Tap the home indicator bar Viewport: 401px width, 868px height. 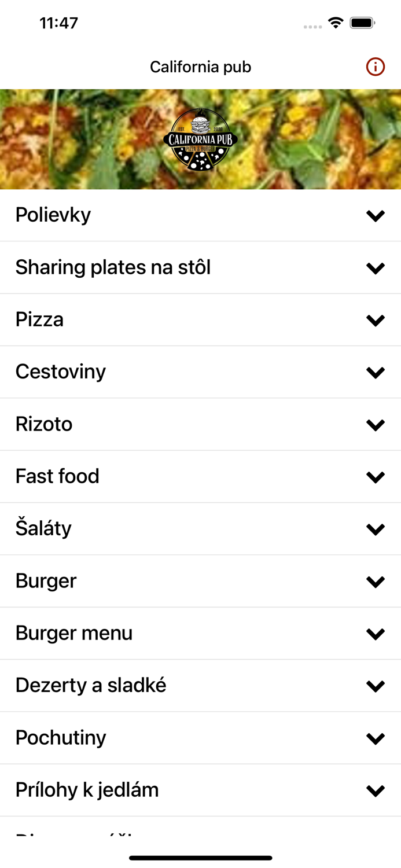pyautogui.click(x=200, y=858)
